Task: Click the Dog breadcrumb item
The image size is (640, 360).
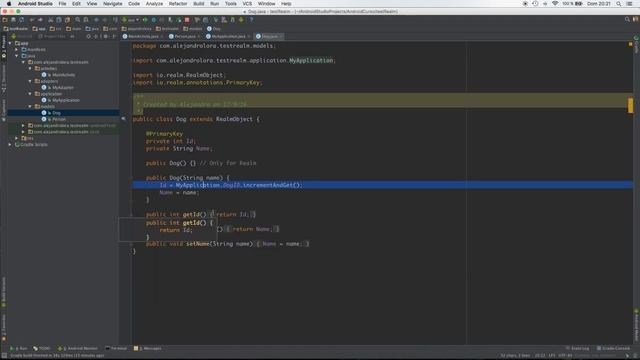Action: pos(214,29)
